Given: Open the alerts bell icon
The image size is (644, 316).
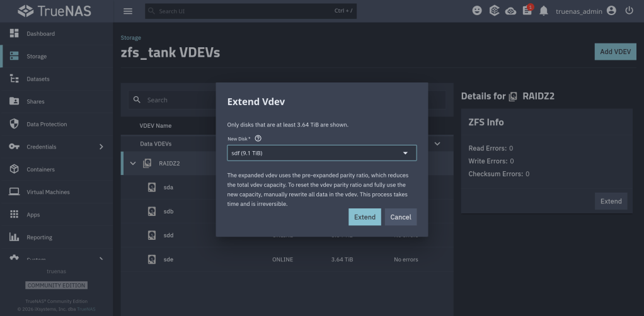Looking at the screenshot, I should coord(544,11).
